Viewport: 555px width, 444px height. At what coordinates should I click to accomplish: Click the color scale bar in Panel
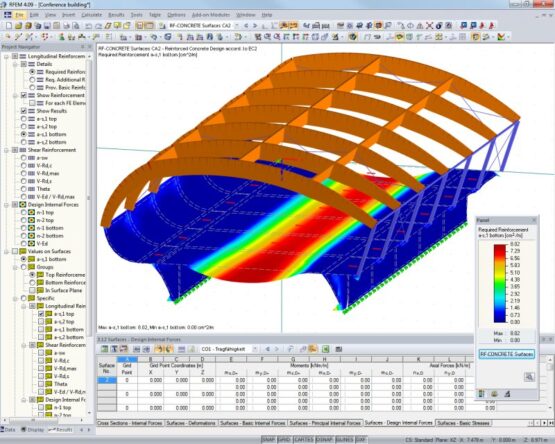[500, 283]
